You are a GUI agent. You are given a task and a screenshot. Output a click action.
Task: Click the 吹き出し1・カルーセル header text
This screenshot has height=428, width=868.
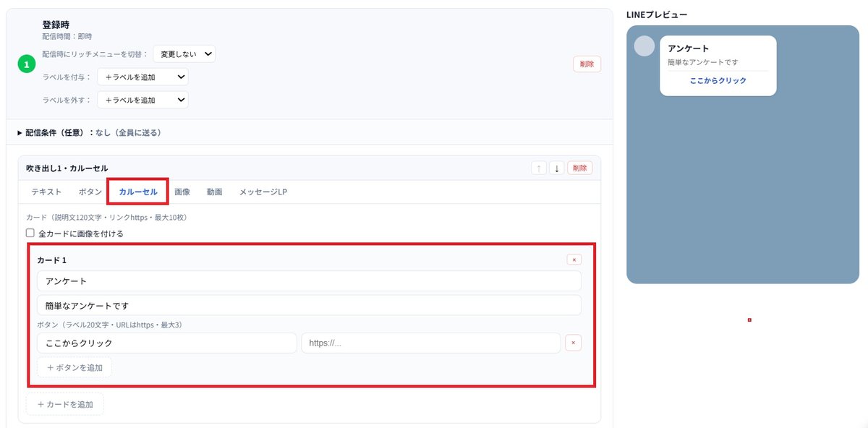[67, 168]
